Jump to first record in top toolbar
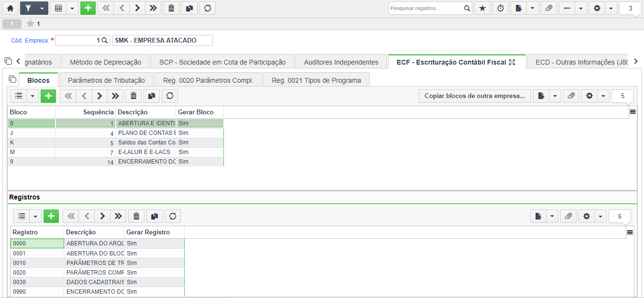This screenshot has width=644, height=298. (106, 8)
